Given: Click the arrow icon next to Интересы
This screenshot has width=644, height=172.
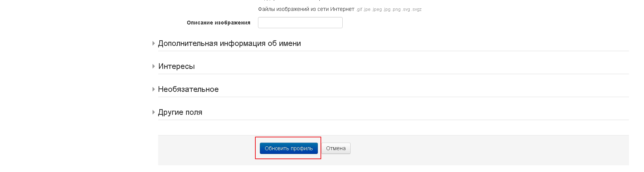Looking at the screenshot, I should [154, 67].
